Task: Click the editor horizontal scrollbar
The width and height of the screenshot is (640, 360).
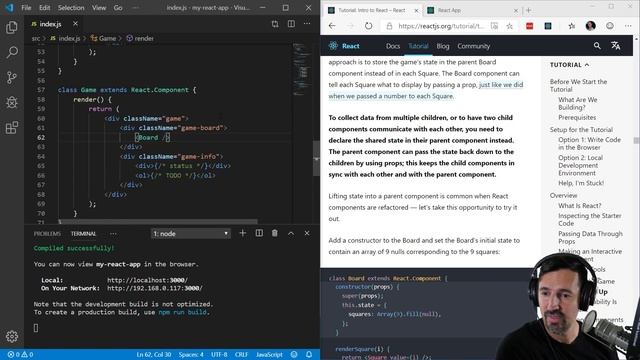Action: 158,222
